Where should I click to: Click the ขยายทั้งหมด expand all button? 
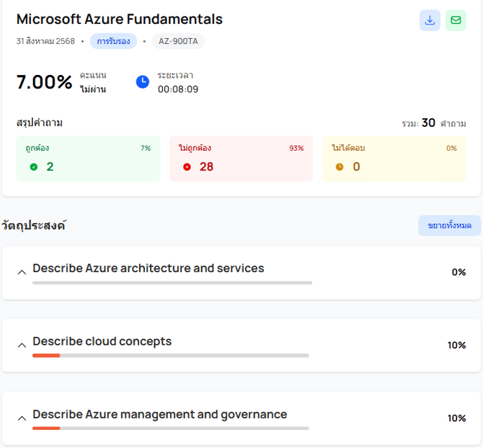(x=449, y=226)
